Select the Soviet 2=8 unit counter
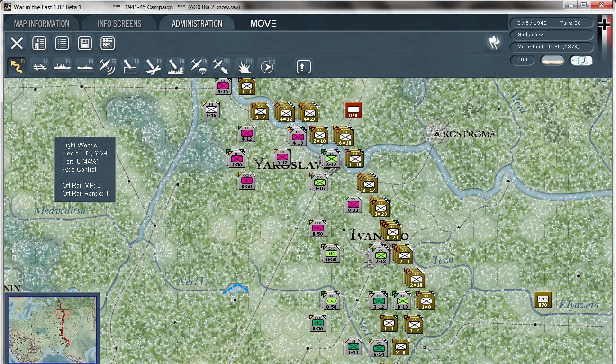This screenshot has height=364, width=616. (x=401, y=347)
